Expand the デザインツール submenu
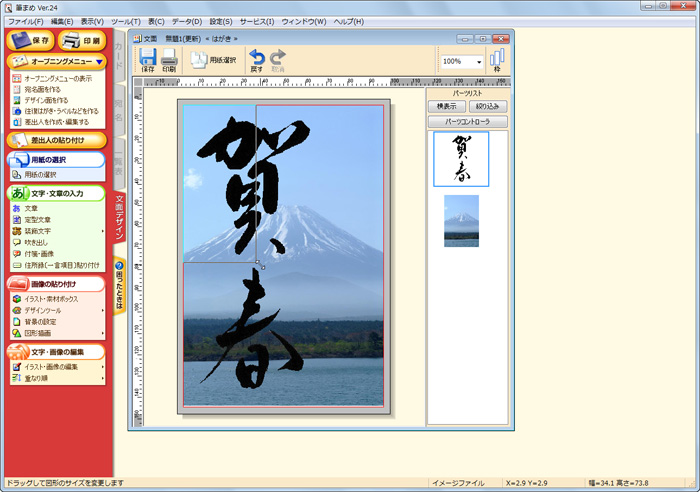Viewport: 700px width, 492px height. click(x=103, y=310)
